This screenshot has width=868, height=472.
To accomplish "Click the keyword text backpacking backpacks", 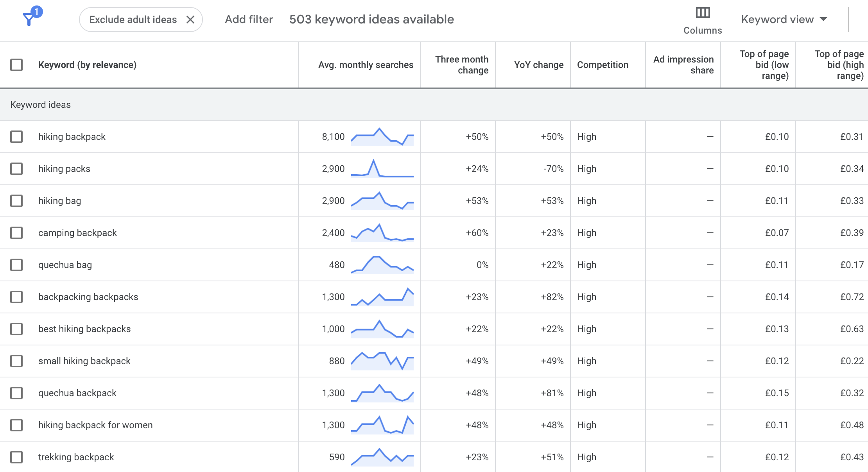I will tap(88, 297).
